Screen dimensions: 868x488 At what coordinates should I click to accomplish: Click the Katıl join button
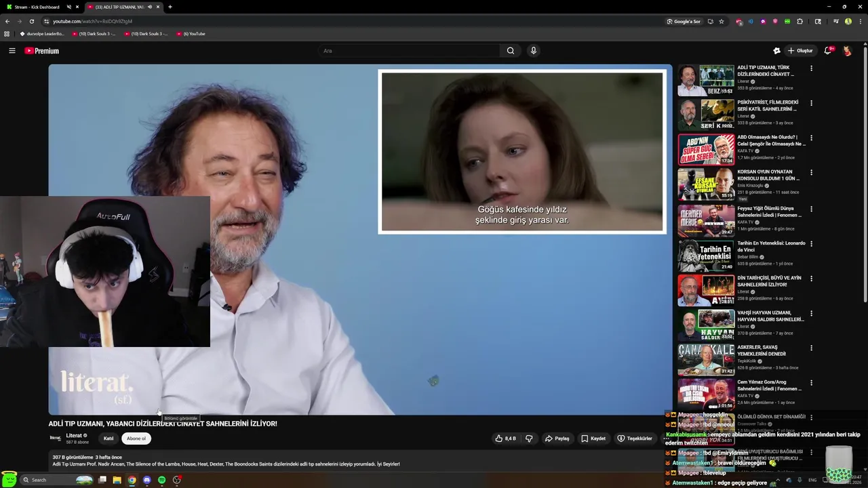[x=108, y=439]
